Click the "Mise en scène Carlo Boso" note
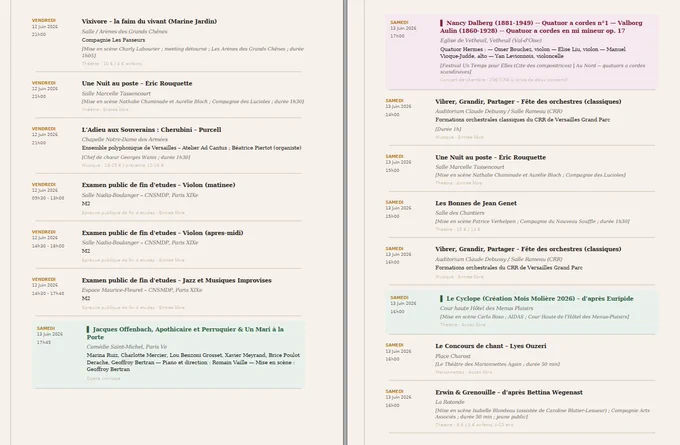 click(534, 317)
